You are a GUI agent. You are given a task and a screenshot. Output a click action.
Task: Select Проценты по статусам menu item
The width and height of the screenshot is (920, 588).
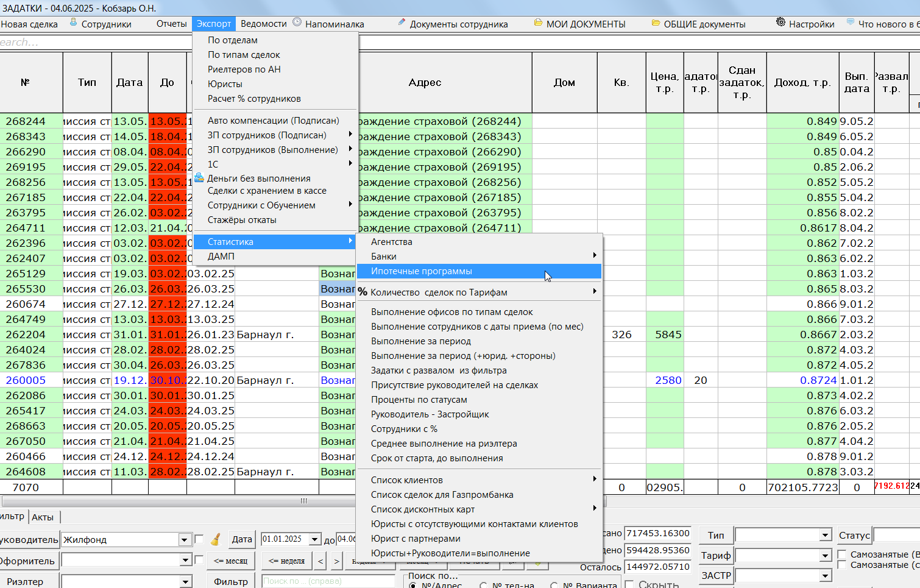tap(479, 400)
